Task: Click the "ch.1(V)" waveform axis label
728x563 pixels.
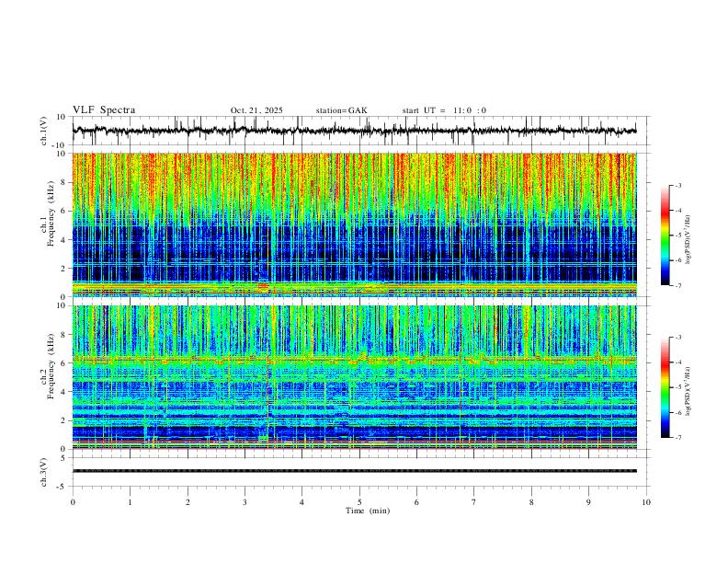Action: click(44, 131)
